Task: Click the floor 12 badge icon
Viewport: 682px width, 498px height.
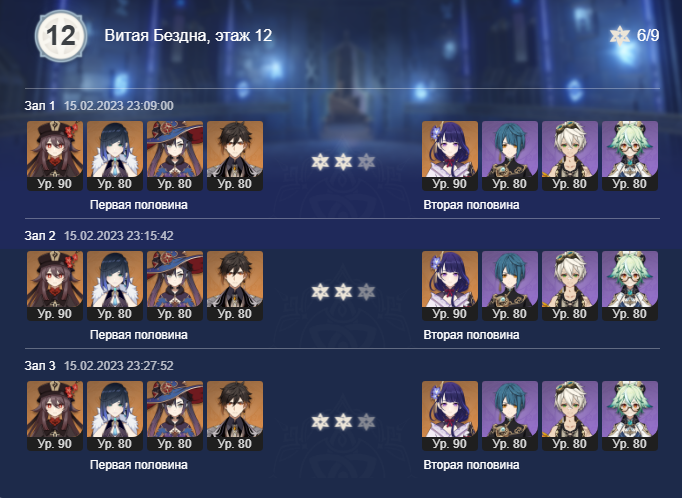Action: [61, 36]
